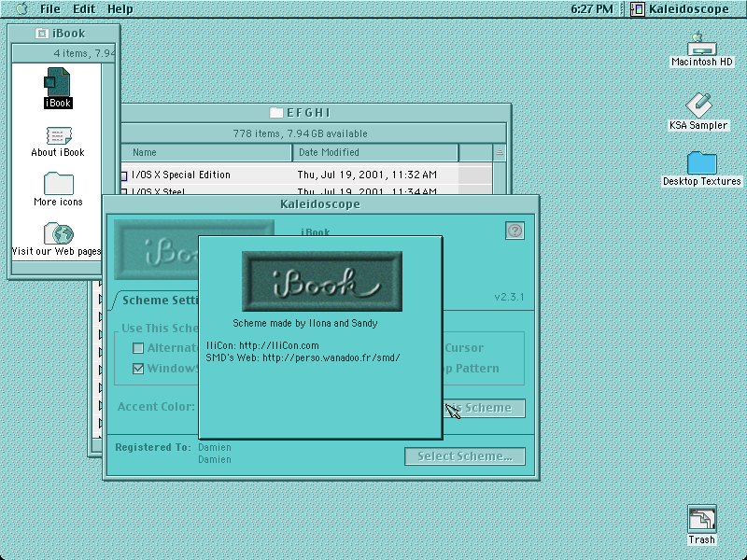Viewport: 747px width, 560px height.
Task: Select the Visit our Web pages icon
Action: coord(59,233)
